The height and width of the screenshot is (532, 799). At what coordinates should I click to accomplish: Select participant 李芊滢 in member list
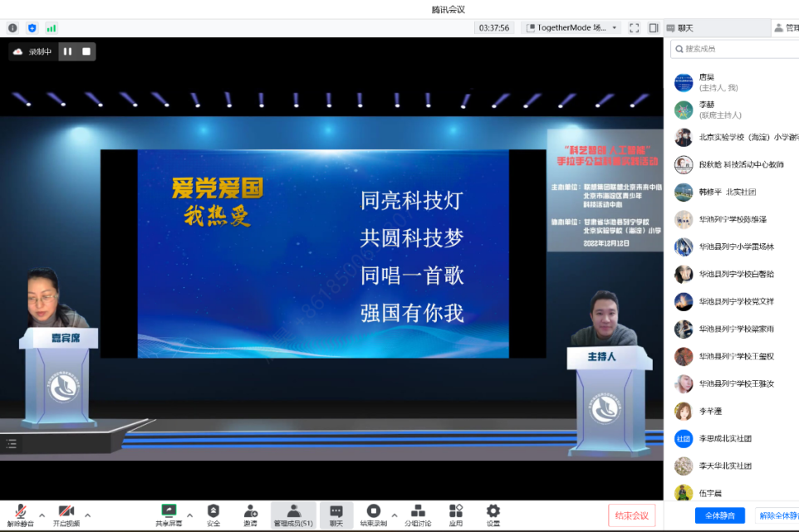[x=733, y=412]
